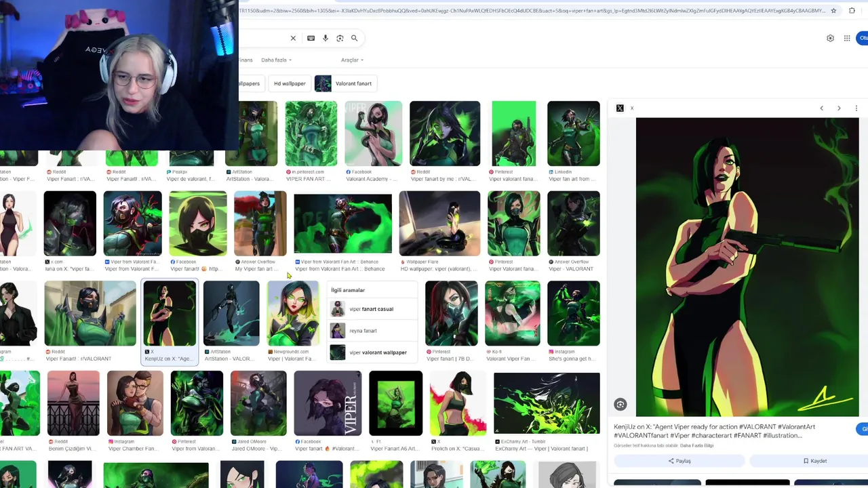Click the 'Kaydet' save button
Viewport: 868px width, 488px height.
[x=814, y=461]
